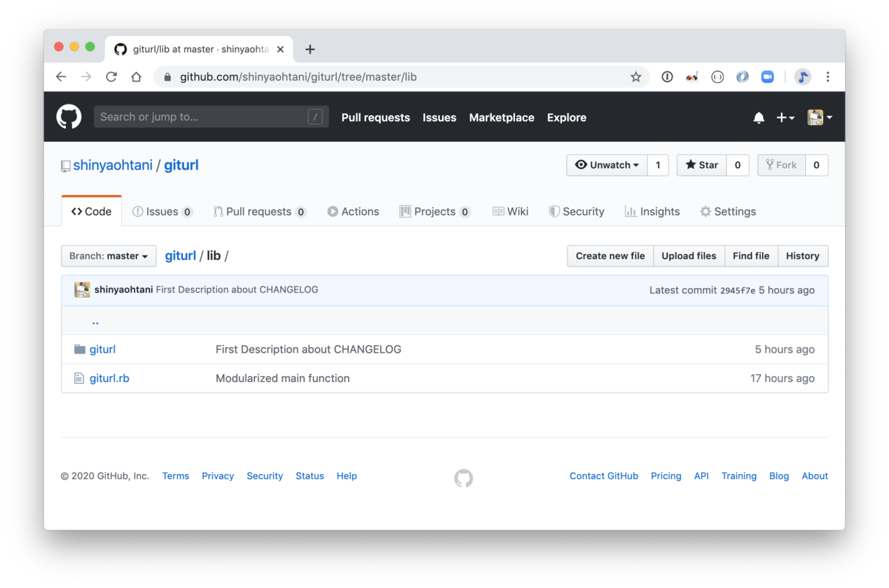Open the Pricing footer link
The image size is (889, 588).
click(666, 476)
